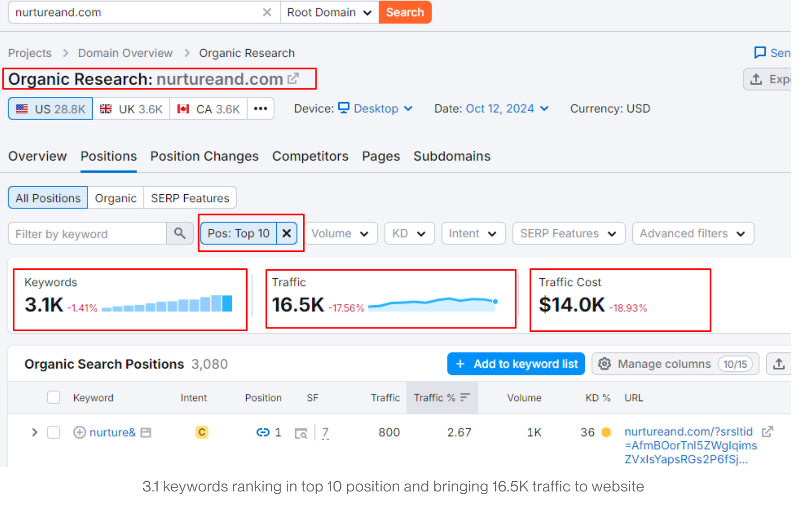Open the Pos: Top 10 filter
The image size is (812, 525).
(x=239, y=233)
